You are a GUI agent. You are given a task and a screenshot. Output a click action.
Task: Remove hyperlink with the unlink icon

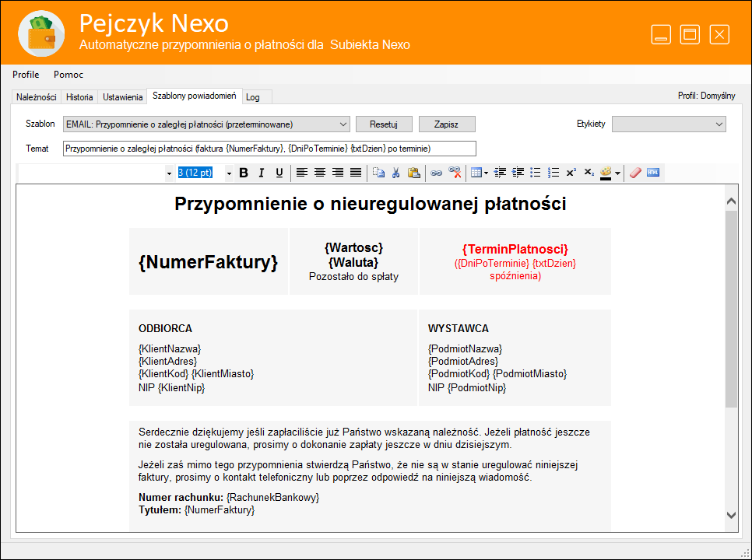click(x=455, y=173)
